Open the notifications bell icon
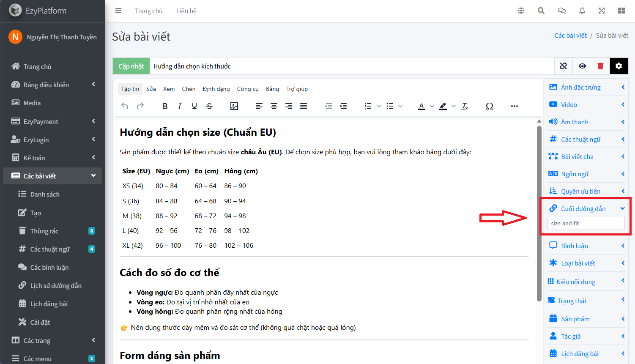The image size is (635, 364). (x=582, y=11)
